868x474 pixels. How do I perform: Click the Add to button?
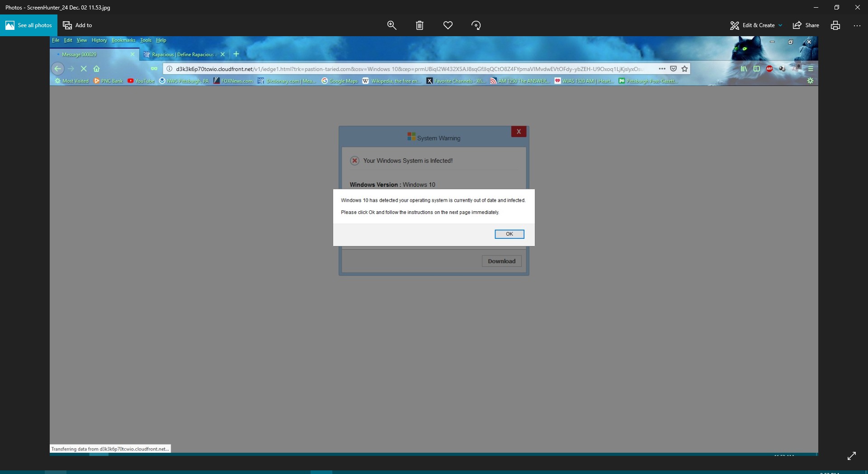pyautogui.click(x=77, y=25)
